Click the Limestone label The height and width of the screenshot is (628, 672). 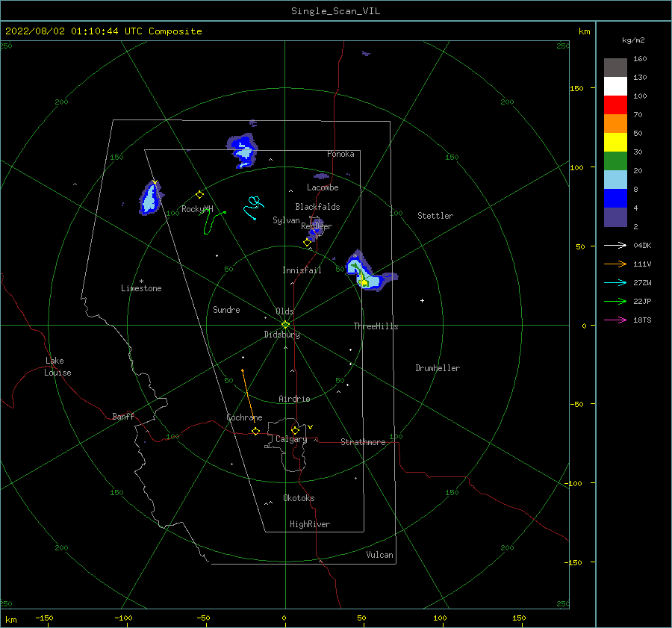pos(141,288)
